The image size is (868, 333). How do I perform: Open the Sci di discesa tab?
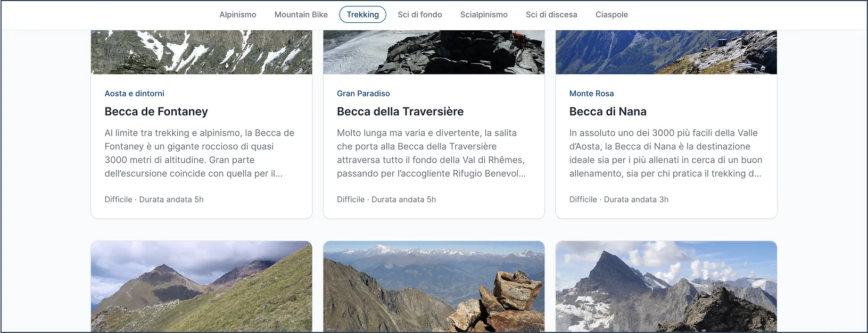(x=551, y=15)
